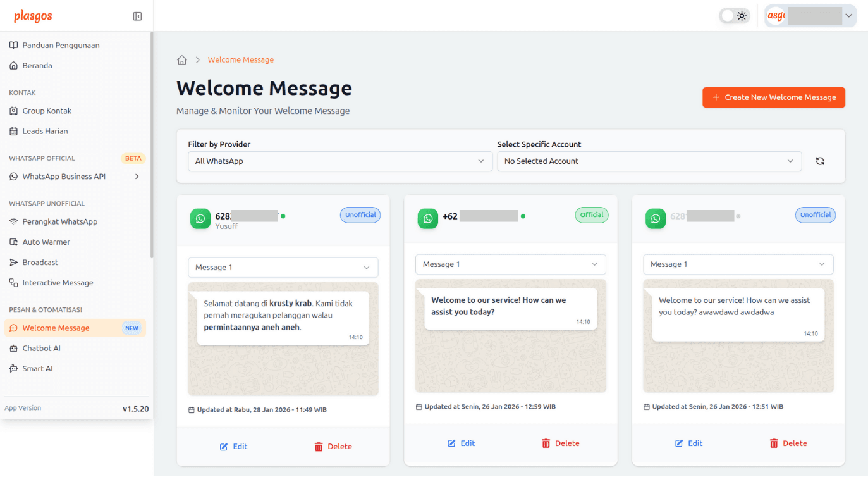Open Smart AI feature

(39, 368)
